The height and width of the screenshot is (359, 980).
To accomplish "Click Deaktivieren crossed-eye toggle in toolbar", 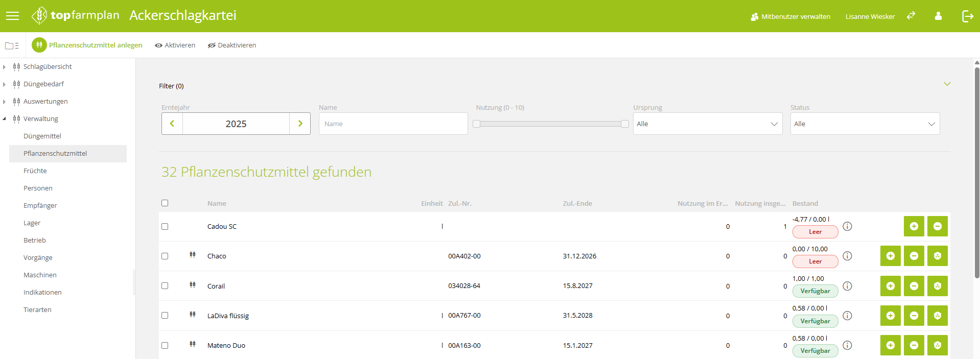I will (232, 45).
